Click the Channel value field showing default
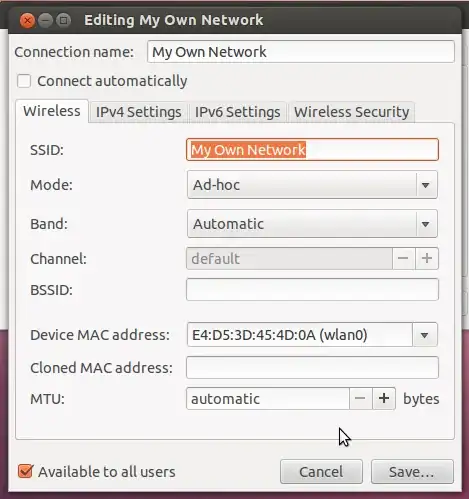 tap(289, 258)
